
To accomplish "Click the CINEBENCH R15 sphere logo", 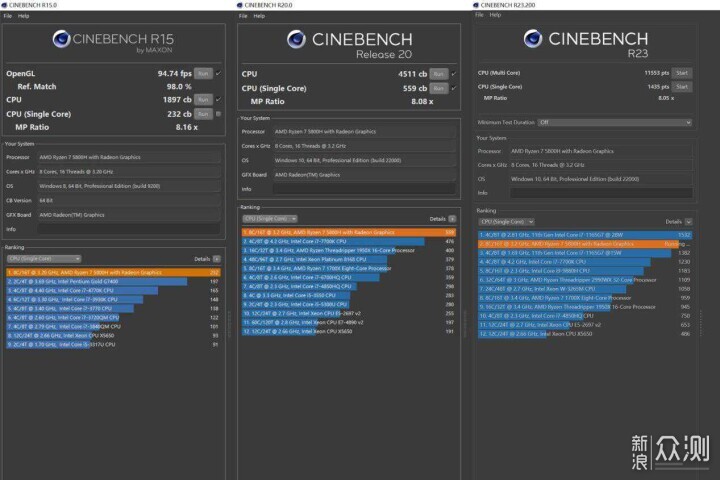I will [61, 39].
